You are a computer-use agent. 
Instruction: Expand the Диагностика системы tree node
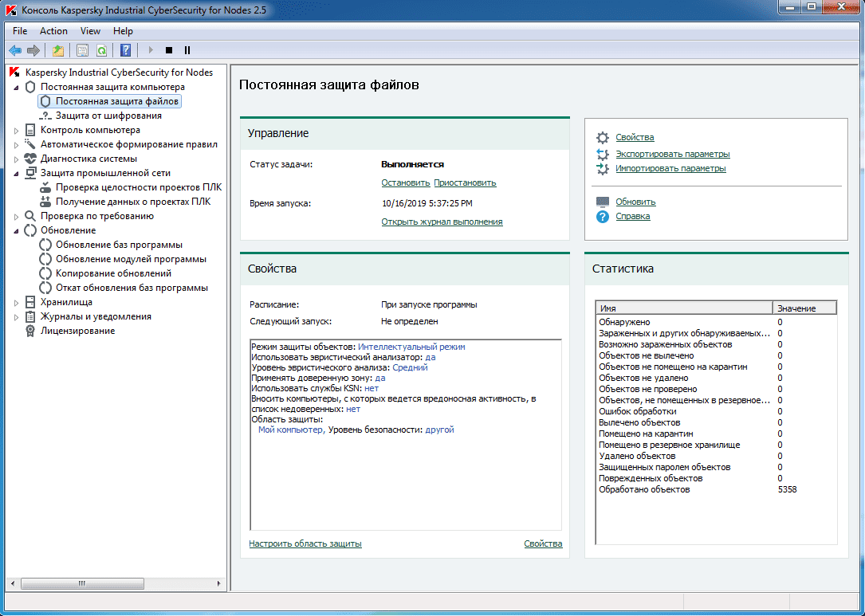tap(16, 159)
